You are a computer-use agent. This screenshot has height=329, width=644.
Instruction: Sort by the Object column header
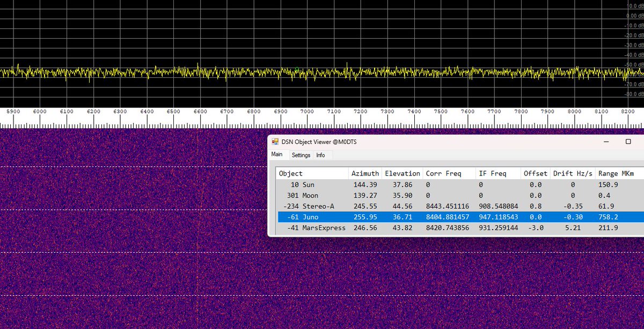coord(312,173)
